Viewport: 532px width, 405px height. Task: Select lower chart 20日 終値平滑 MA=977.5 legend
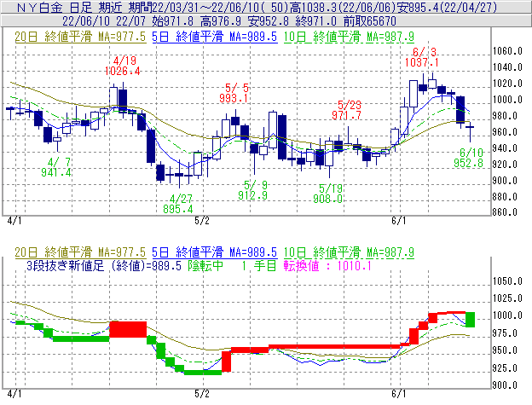tap(80, 252)
